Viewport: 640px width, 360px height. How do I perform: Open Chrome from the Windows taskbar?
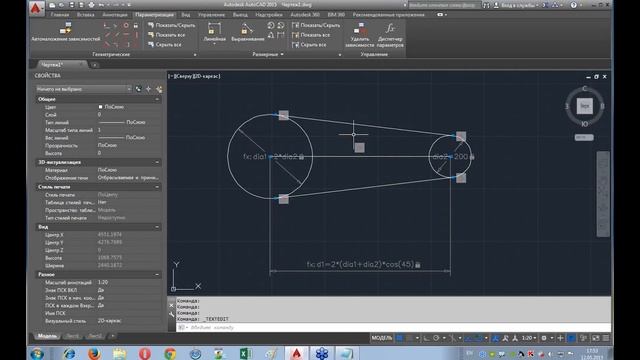point(170,353)
